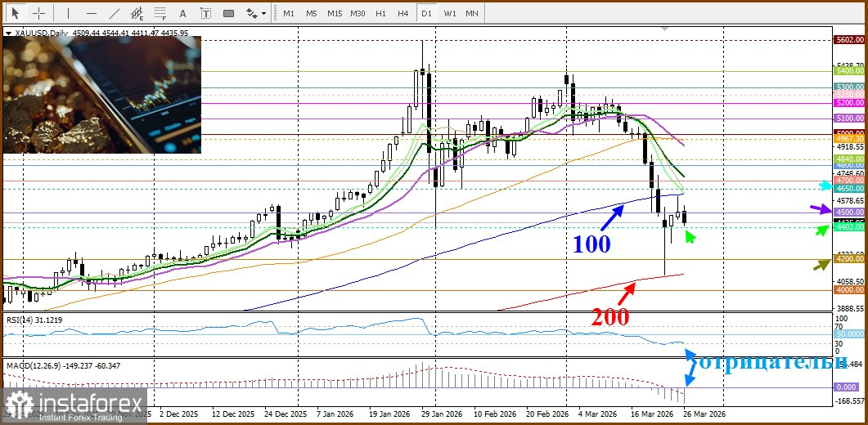The height and width of the screenshot is (425, 868).
Task: Select the 4650.00 price level label
Action: [849, 189]
